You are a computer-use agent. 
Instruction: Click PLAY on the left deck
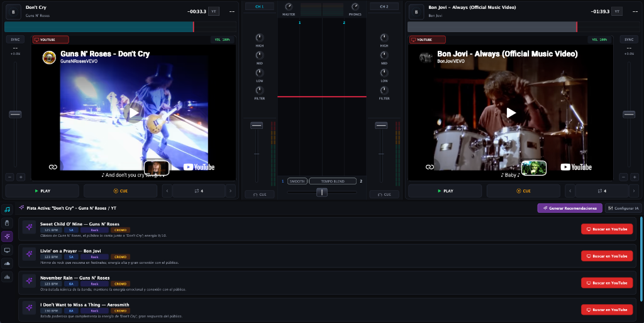click(x=42, y=191)
